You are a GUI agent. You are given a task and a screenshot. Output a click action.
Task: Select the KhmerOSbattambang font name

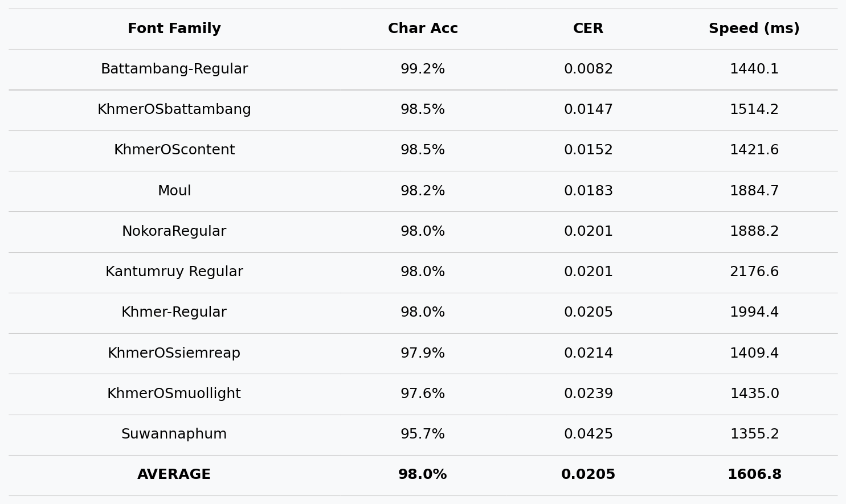click(x=174, y=110)
